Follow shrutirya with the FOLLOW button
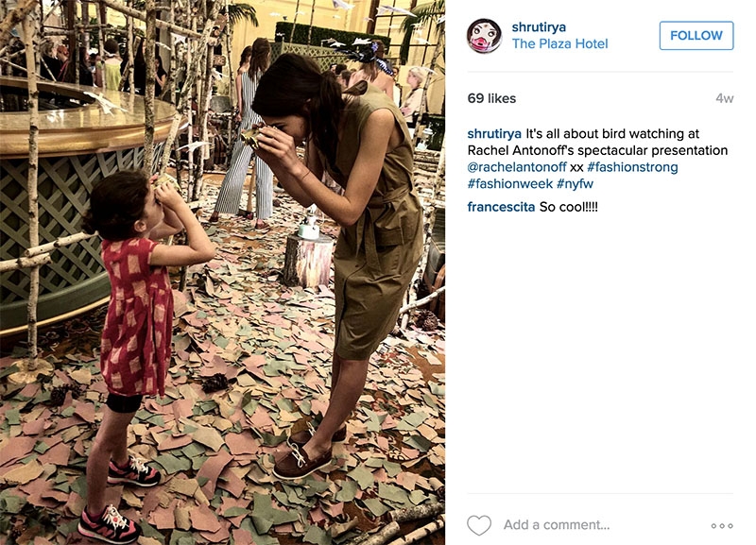 [x=696, y=36]
